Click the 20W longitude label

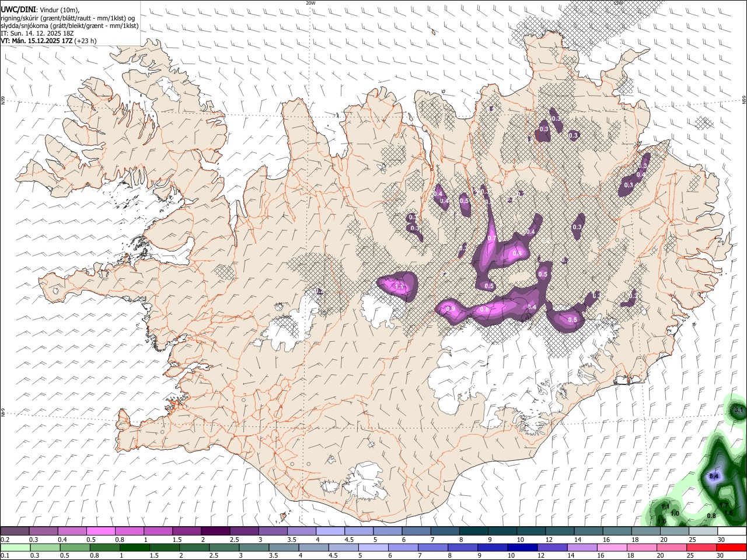[310, 3]
